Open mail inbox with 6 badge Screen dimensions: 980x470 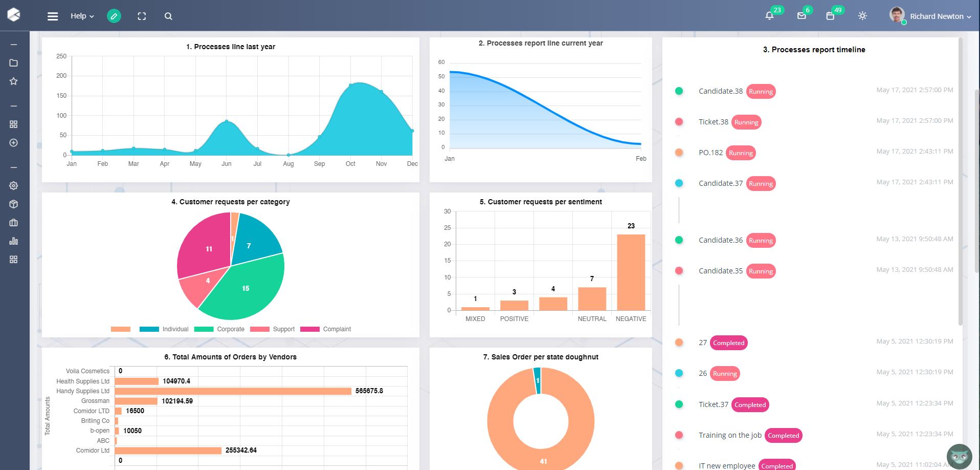[x=801, y=16]
